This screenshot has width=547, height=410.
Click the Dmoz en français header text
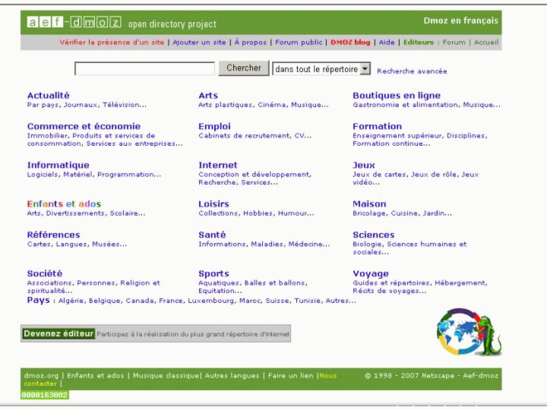coord(460,21)
